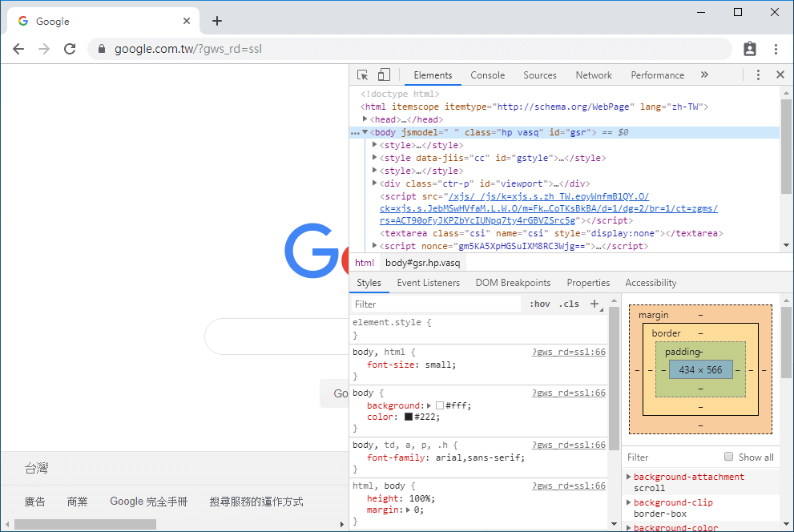Open source link for font-size rule

(x=569, y=352)
